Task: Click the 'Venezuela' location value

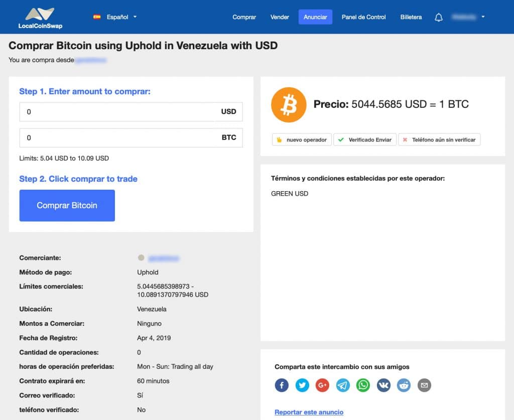Action: [x=152, y=309]
